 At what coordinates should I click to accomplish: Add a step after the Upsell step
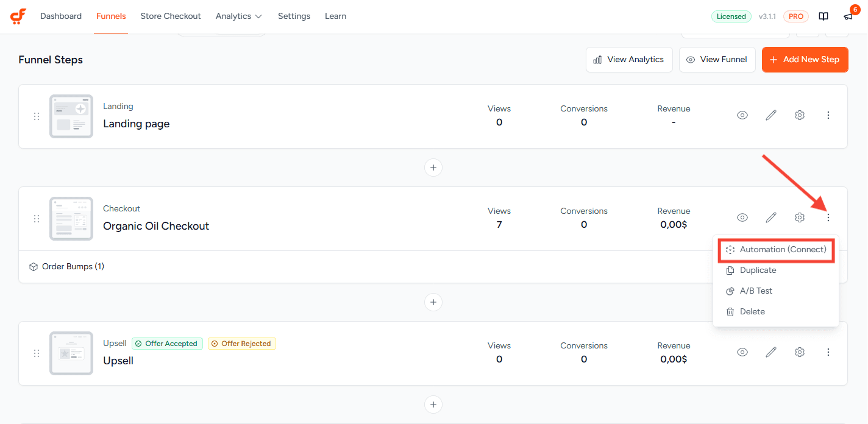pyautogui.click(x=433, y=405)
